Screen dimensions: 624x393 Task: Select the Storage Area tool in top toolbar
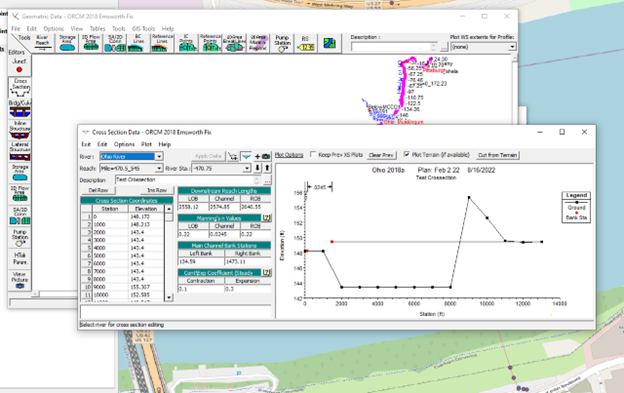click(x=67, y=43)
